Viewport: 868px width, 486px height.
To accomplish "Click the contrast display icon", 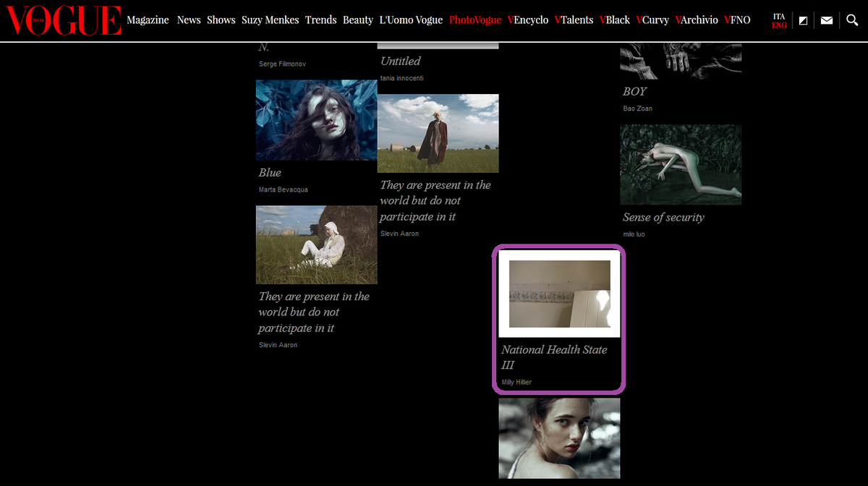I will point(803,20).
